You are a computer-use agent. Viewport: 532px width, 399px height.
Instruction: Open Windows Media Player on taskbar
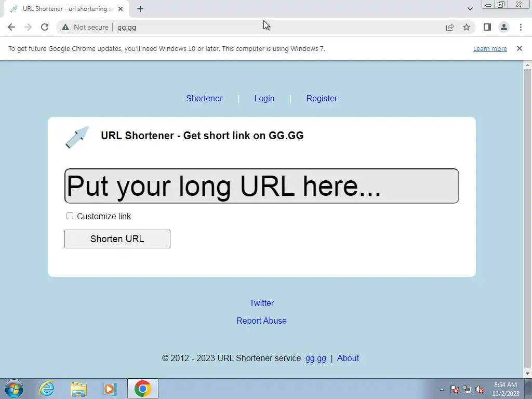click(110, 389)
